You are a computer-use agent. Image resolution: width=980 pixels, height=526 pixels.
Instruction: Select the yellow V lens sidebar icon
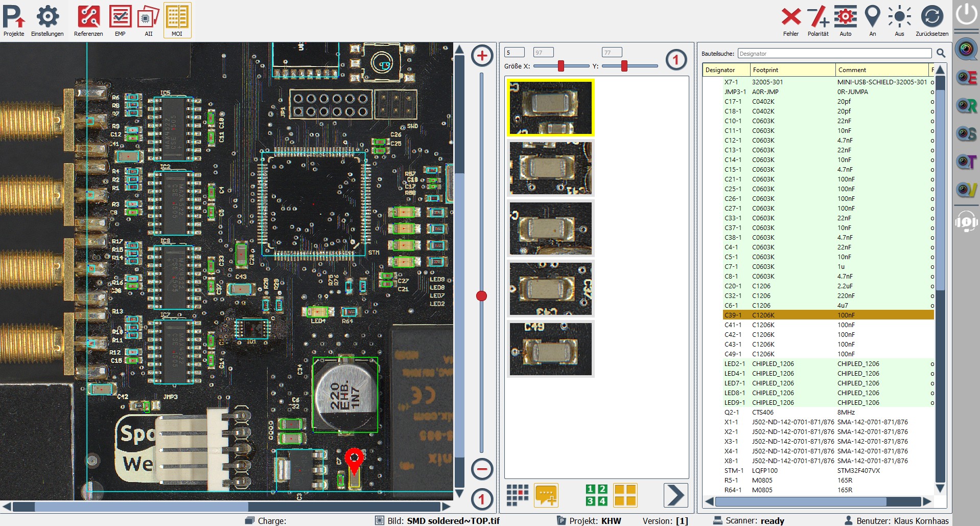pyautogui.click(x=966, y=190)
